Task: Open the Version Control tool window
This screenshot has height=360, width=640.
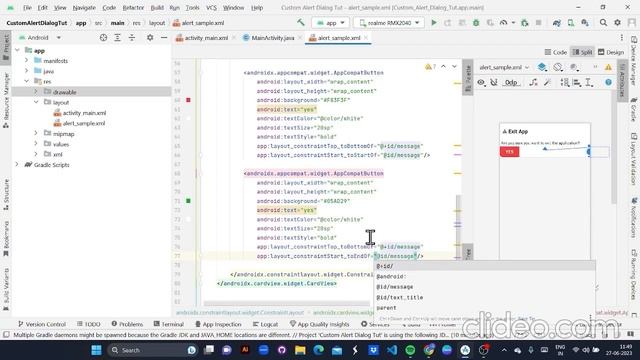Action: point(42,324)
